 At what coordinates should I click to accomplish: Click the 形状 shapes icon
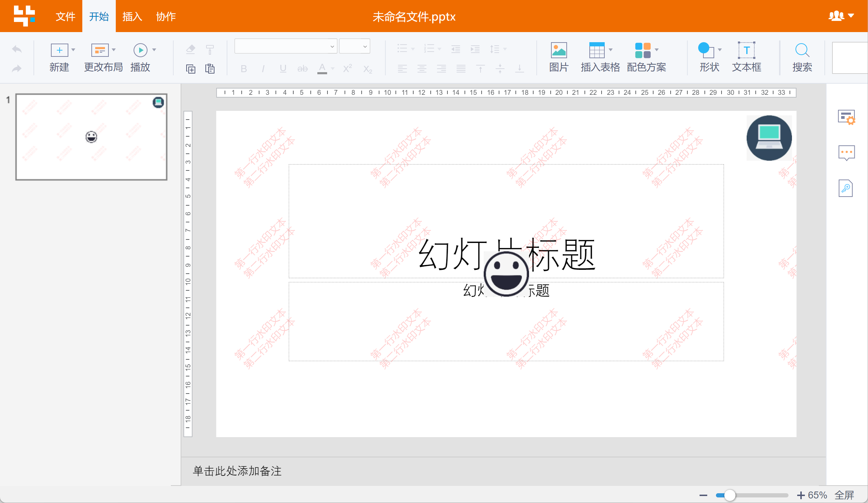tap(706, 50)
